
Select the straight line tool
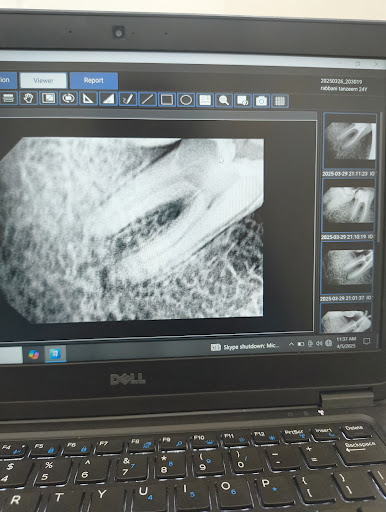pos(147,99)
